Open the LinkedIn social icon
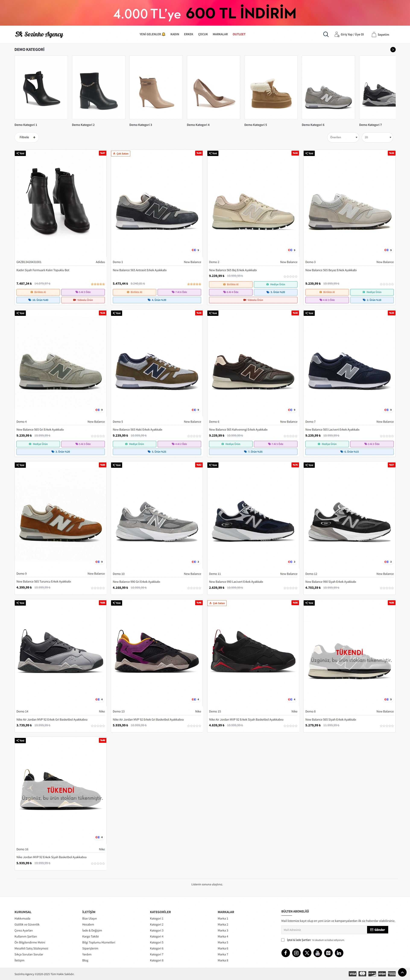Viewport: 410px width, 980px height. pos(339,953)
